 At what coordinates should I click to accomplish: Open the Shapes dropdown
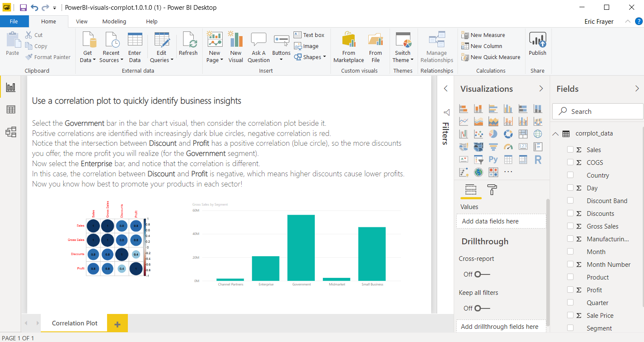tap(310, 57)
